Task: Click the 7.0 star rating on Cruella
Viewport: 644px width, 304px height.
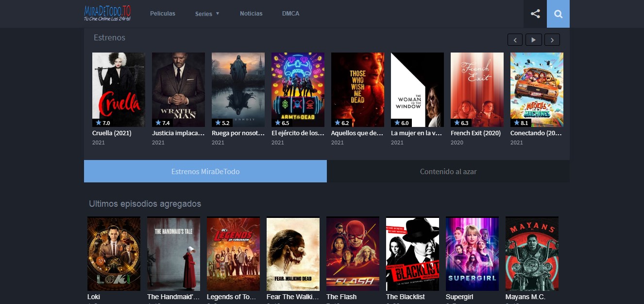Action: click(x=102, y=123)
